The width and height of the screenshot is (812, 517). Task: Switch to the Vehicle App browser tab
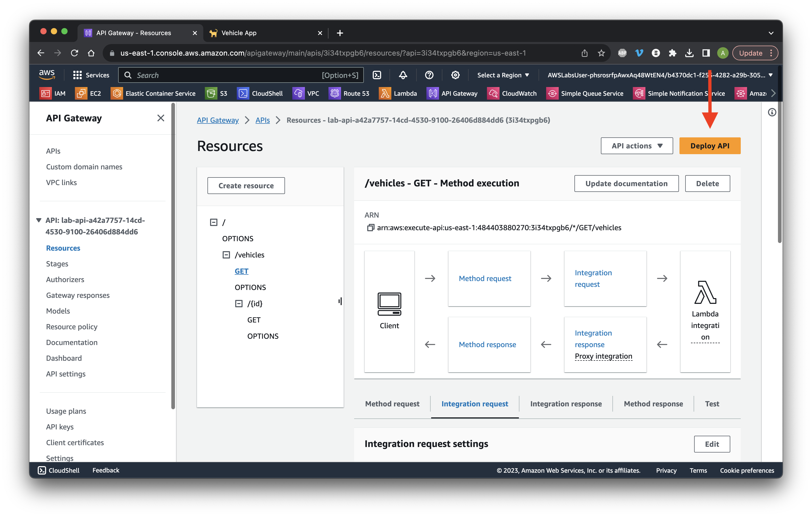tap(265, 33)
